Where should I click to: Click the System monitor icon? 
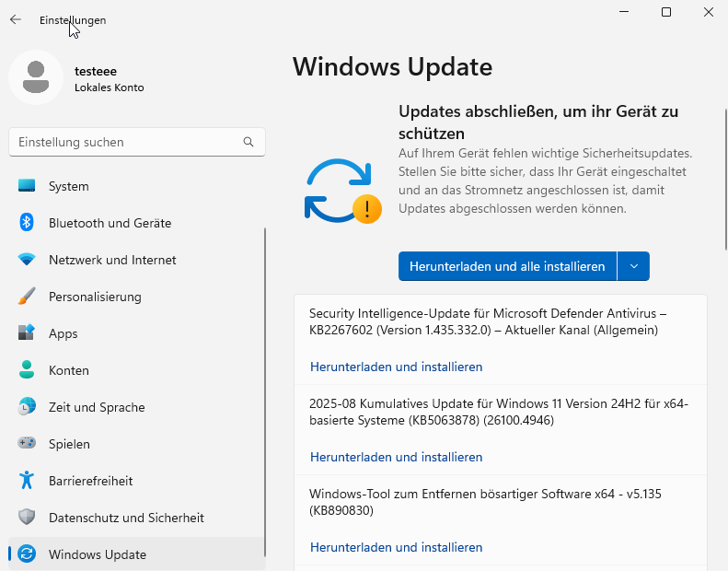tap(27, 186)
